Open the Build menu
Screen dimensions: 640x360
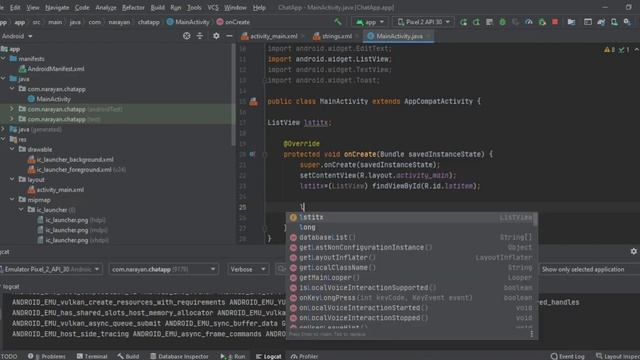point(158,7)
